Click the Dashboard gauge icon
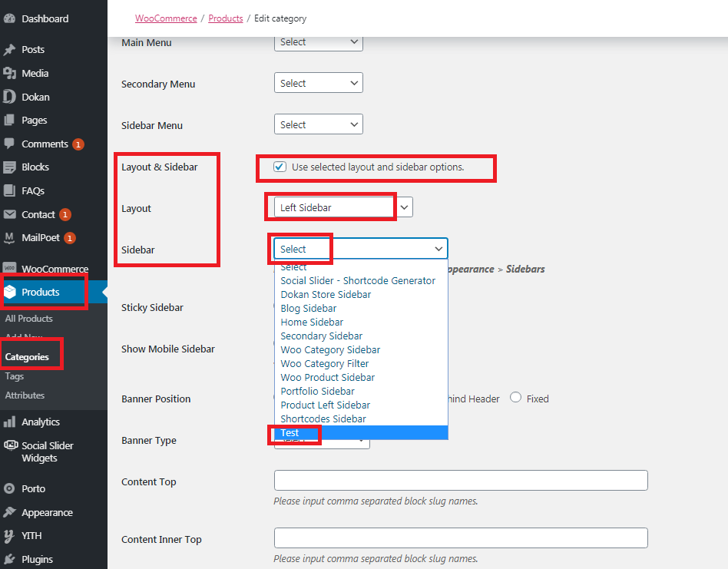728x569 pixels. 9,18
